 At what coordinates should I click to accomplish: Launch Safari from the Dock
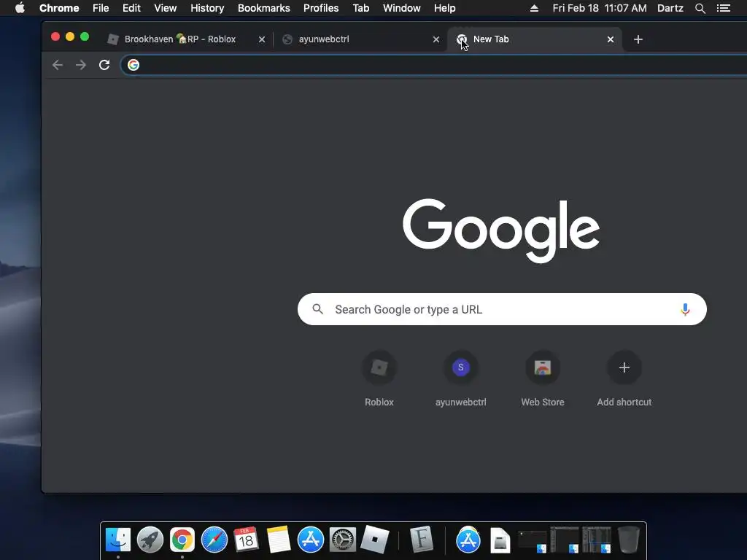(214, 540)
